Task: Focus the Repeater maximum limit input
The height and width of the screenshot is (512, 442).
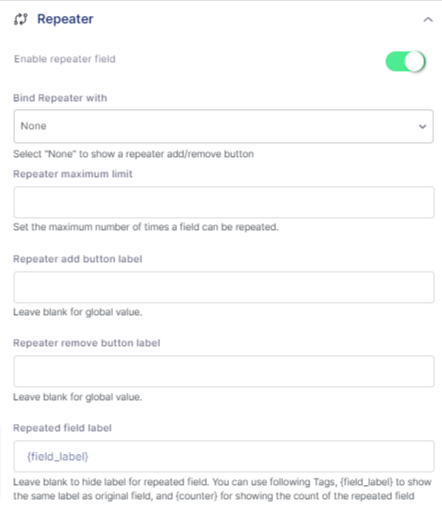Action: [x=224, y=202]
